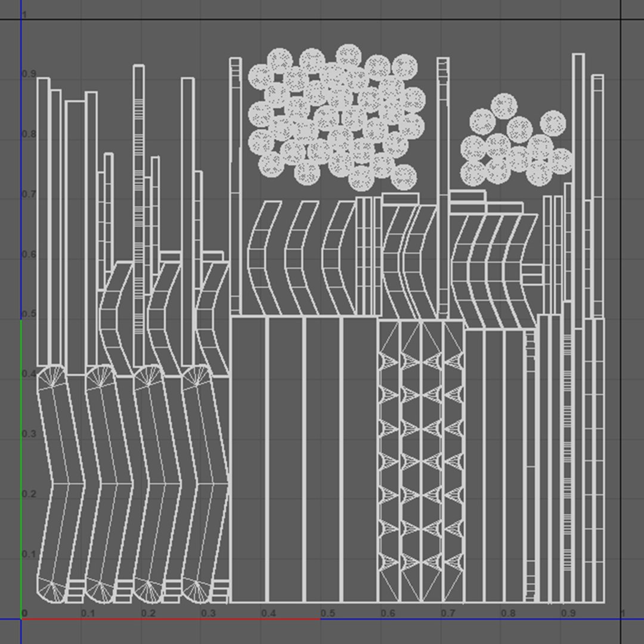Click the 0.3 label on vertical axis

(x=29, y=434)
